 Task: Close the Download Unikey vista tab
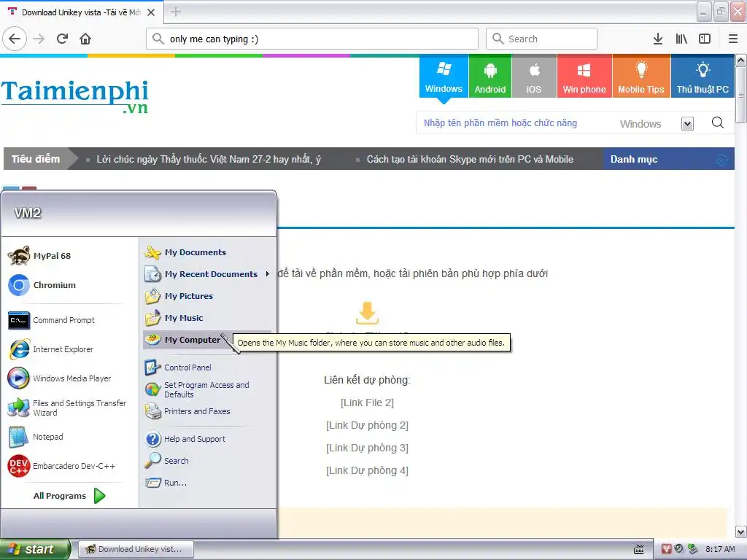(x=151, y=12)
